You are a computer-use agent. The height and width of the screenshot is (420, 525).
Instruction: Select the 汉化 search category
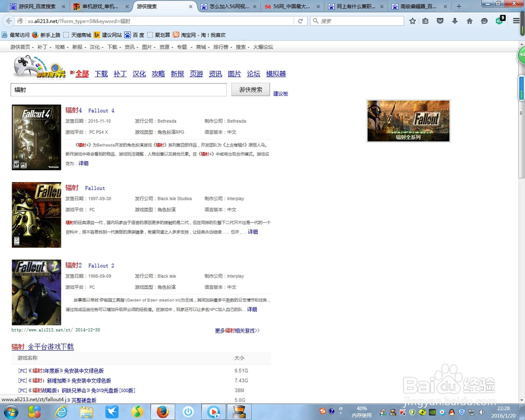pos(139,73)
